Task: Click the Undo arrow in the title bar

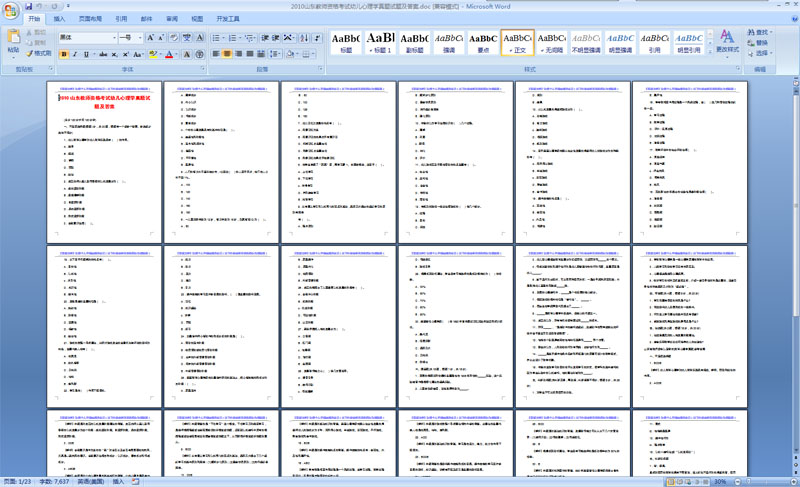Action: click(39, 6)
